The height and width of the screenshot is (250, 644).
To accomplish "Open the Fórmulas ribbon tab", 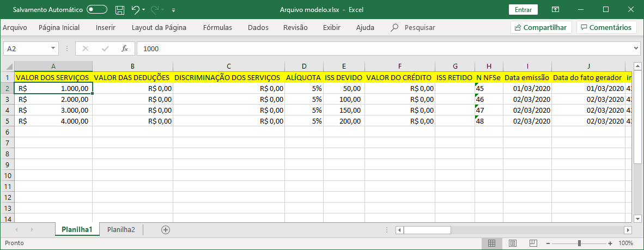I will (217, 27).
